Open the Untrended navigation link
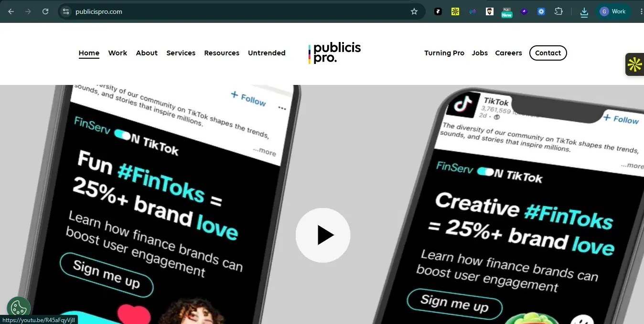This screenshot has height=324, width=644. pos(267,53)
